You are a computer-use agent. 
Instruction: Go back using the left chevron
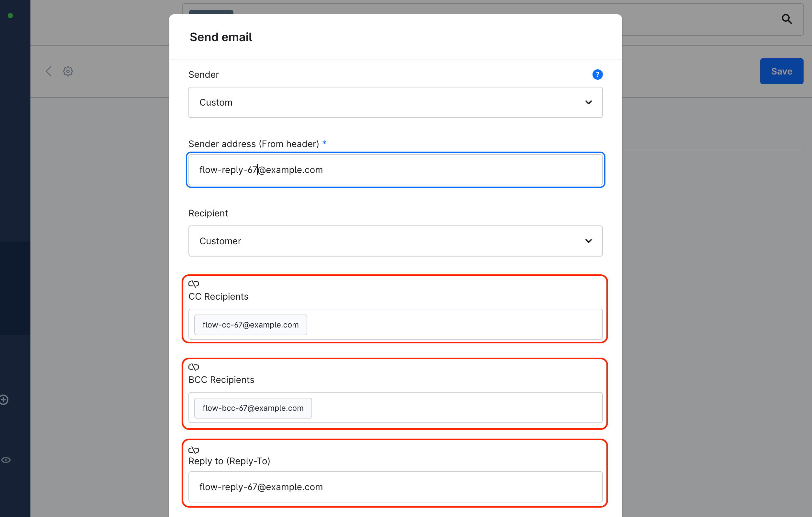tap(49, 71)
